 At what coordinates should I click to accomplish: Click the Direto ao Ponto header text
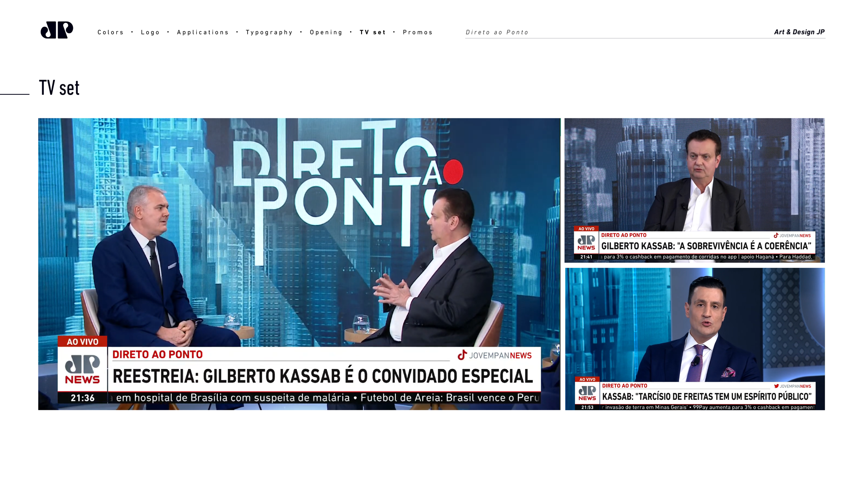(496, 32)
